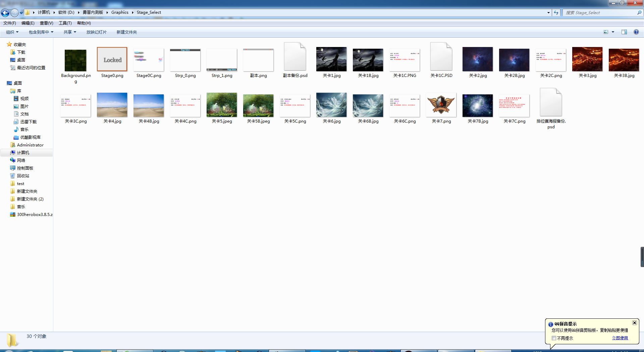Viewport: 644px width, 352px height.
Task: Click the change view icon
Action: tap(606, 32)
